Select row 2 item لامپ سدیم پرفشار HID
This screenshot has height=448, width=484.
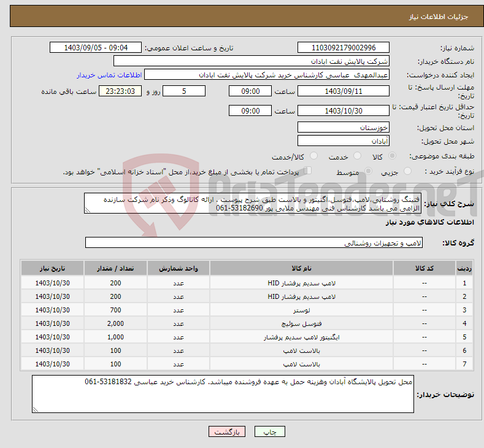click(301, 296)
